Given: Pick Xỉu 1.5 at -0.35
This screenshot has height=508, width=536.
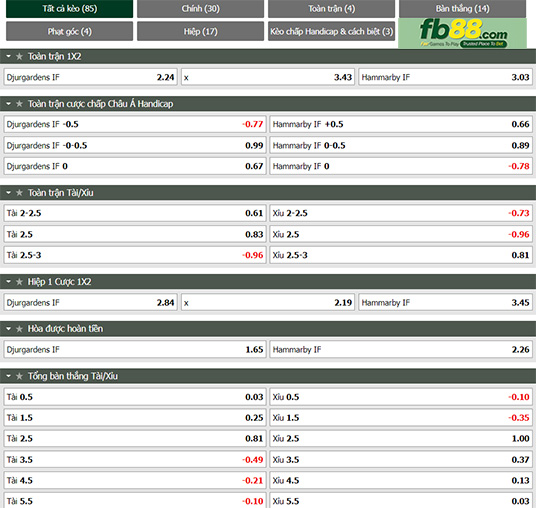Looking at the screenshot, I should 401,418.
